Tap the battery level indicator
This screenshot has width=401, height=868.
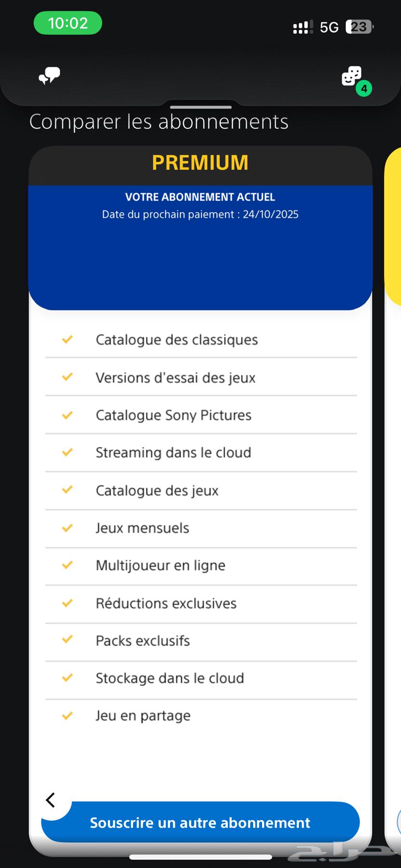[360, 27]
